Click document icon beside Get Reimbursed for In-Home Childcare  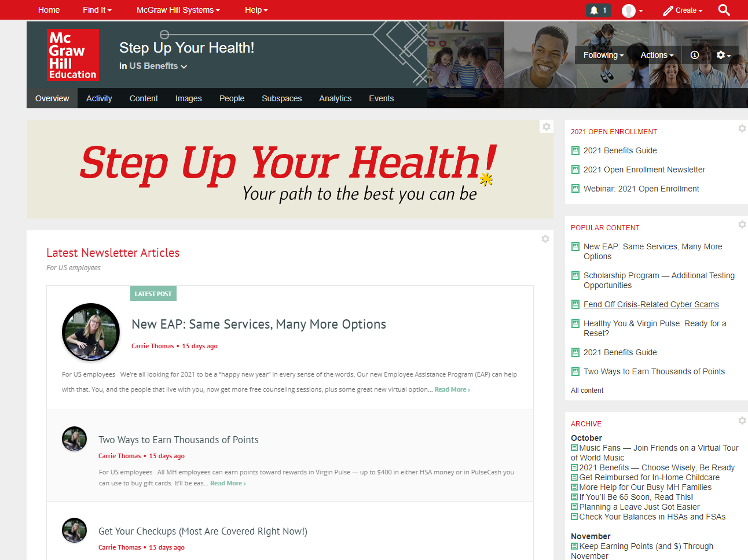coord(574,477)
